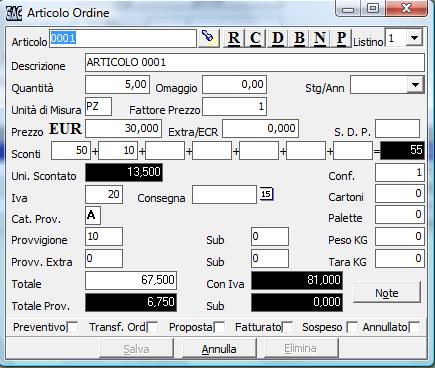Click the second Sconti field with 10
435x368 pixels.
118,150
